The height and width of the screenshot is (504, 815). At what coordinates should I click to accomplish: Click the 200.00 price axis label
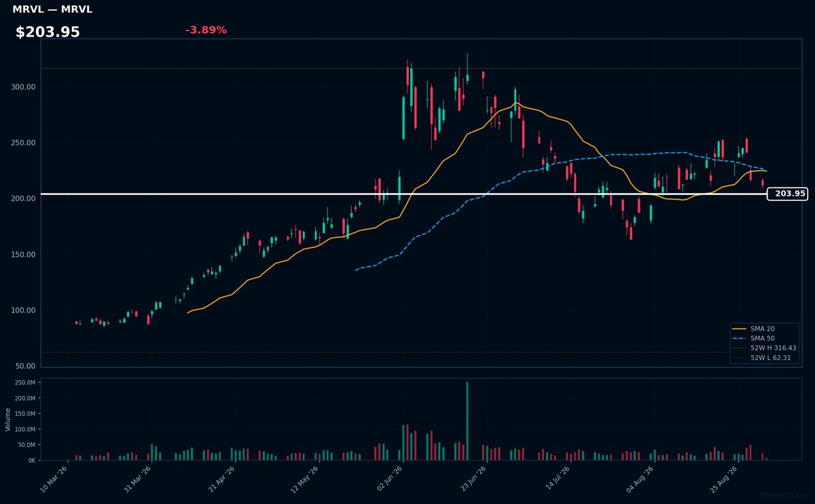[23, 199]
